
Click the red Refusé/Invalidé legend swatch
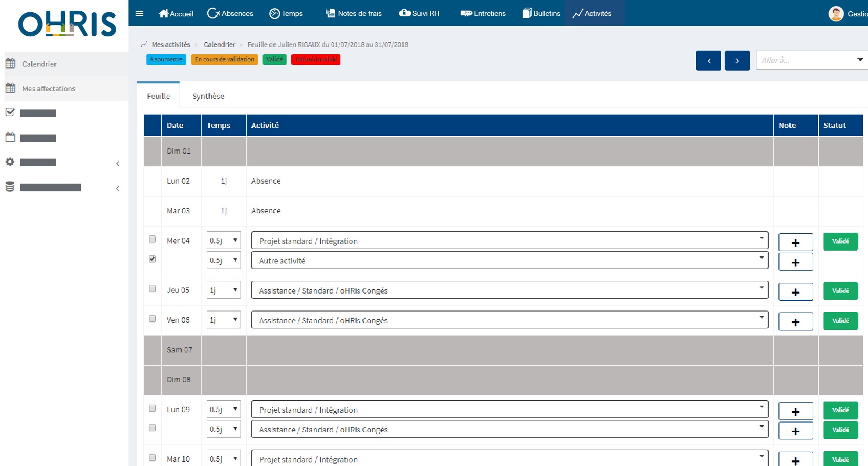pyautogui.click(x=316, y=59)
